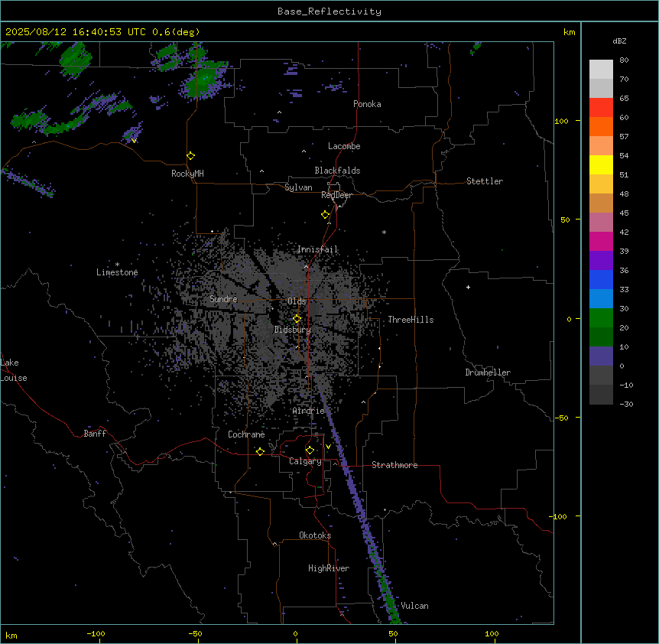
Task: Click the Innisfail city label
Action: pyautogui.click(x=318, y=249)
